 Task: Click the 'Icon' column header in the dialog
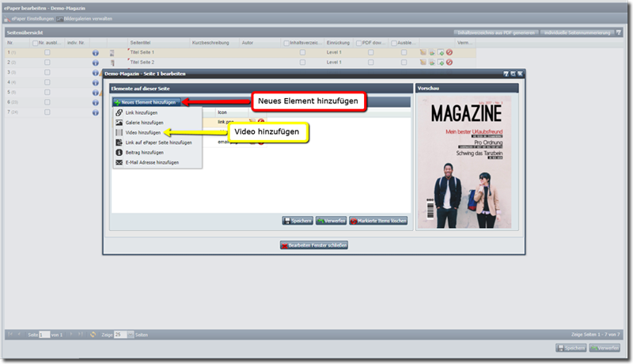pyautogui.click(x=232, y=112)
